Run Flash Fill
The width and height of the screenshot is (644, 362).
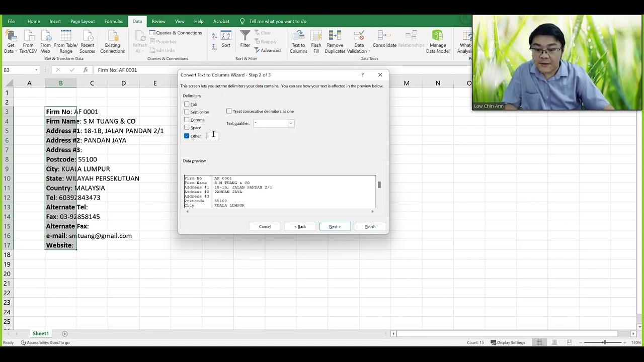pos(316,42)
